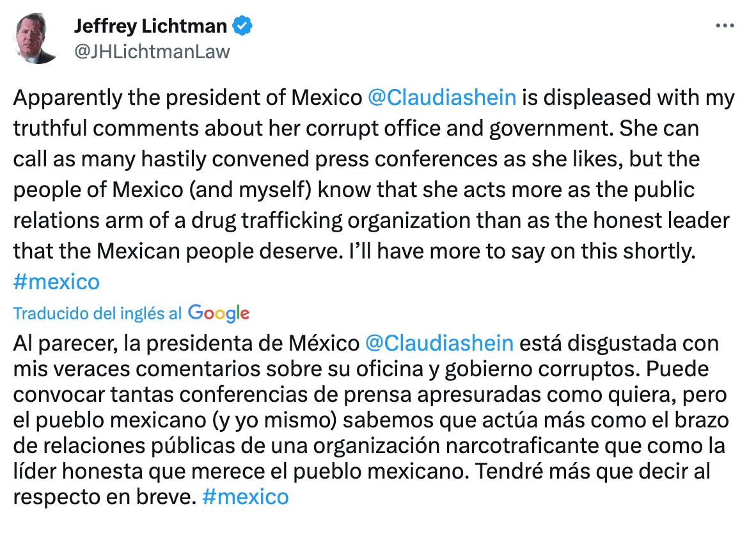Open Jeffrey Lichtman's profile picture
Image resolution: width=756 pixels, height=533 pixels.
[36, 38]
